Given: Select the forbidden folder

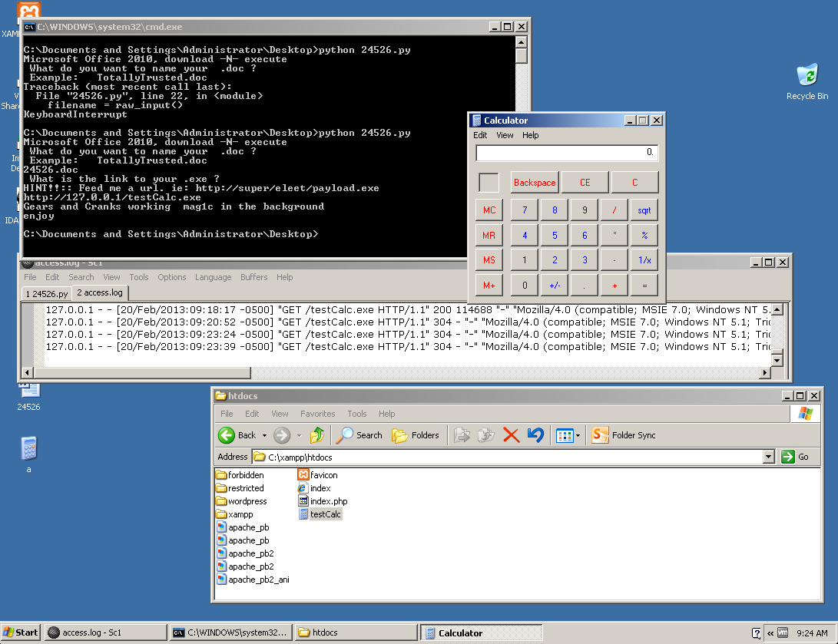Looking at the screenshot, I should [240, 474].
